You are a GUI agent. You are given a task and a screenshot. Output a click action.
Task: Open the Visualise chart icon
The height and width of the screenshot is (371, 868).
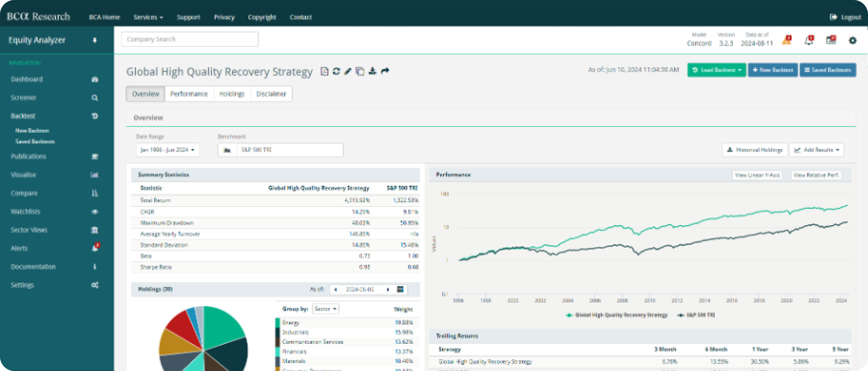[95, 175]
